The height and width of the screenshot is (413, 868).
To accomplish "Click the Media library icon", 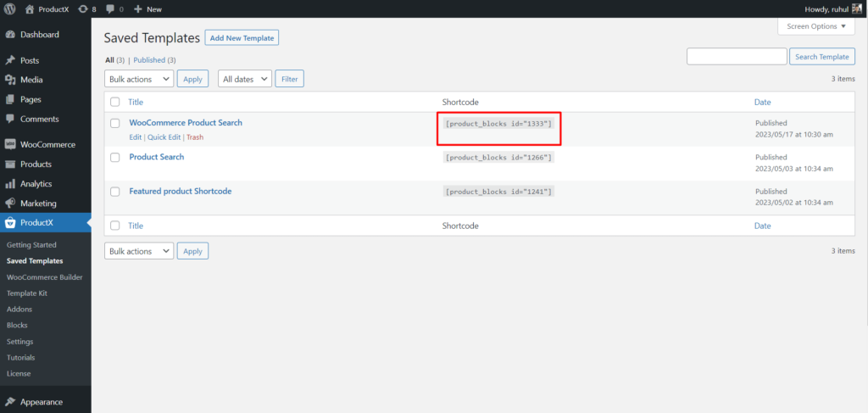I will (x=10, y=80).
